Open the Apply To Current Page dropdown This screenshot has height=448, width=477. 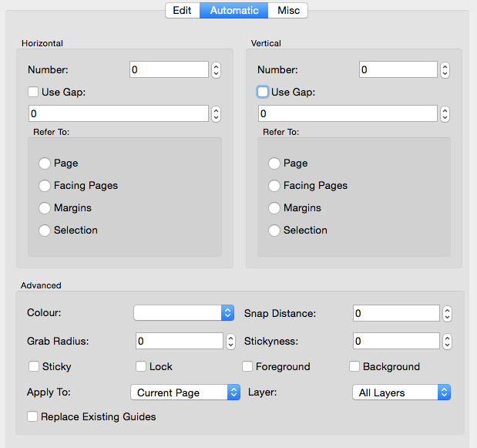pyautogui.click(x=185, y=392)
